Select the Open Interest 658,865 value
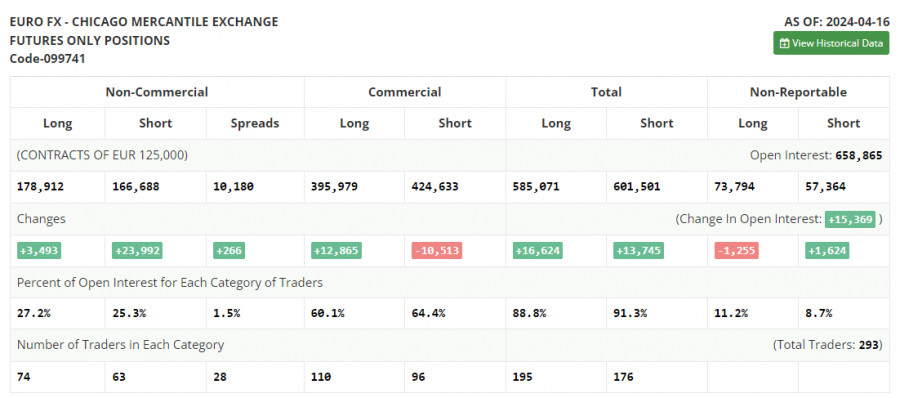The image size is (900, 398). coord(859,155)
